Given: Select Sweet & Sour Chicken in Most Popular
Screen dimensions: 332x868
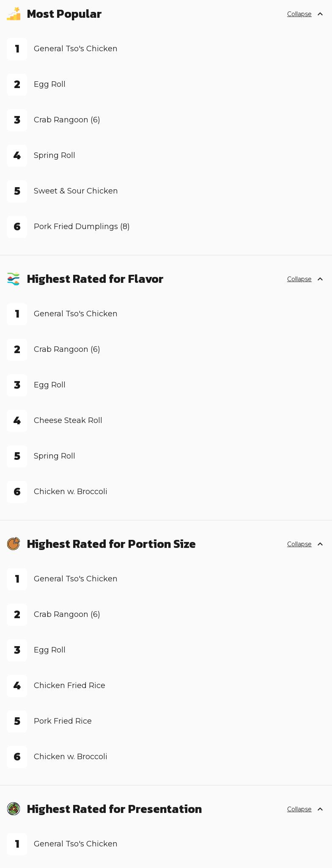Looking at the screenshot, I should pos(76,191).
